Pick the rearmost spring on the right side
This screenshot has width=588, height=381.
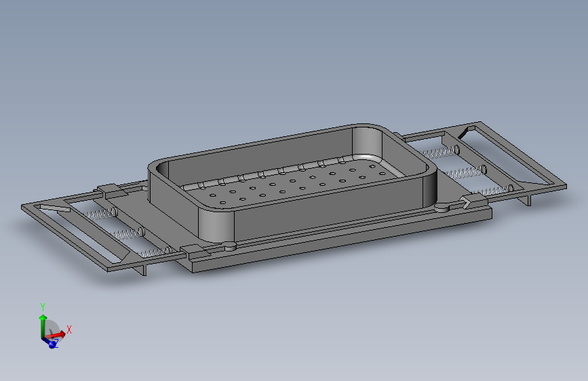pos(439,152)
